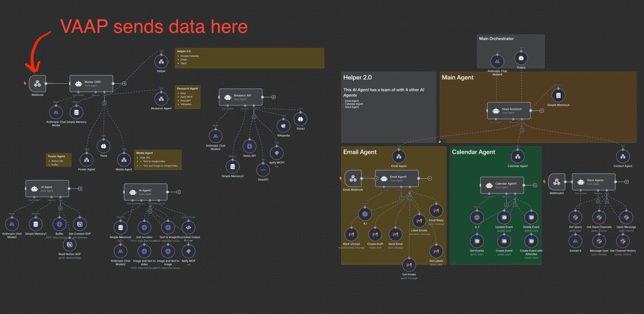Viewport: 644px width, 314px height.
Task: Click the Message User Slack node
Action: point(599,240)
